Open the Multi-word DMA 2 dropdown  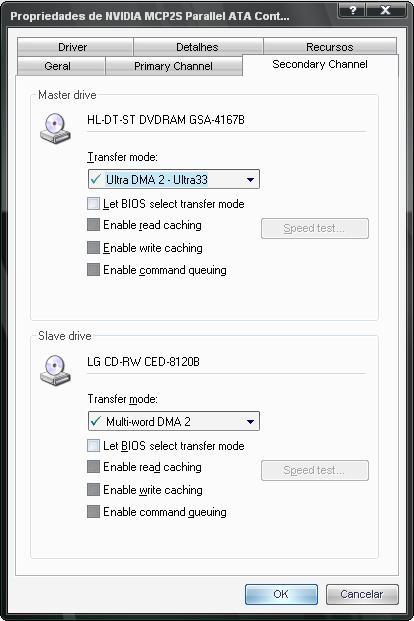[174, 421]
